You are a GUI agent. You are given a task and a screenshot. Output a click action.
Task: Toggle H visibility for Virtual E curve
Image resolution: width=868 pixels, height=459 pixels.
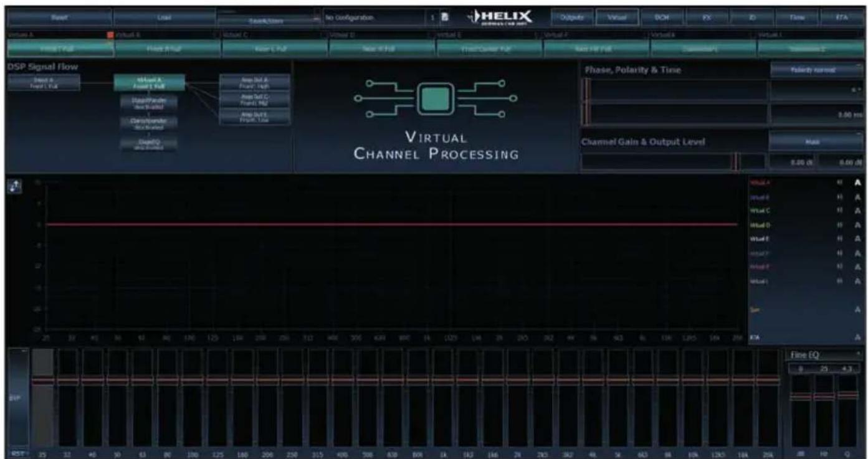coord(840,239)
